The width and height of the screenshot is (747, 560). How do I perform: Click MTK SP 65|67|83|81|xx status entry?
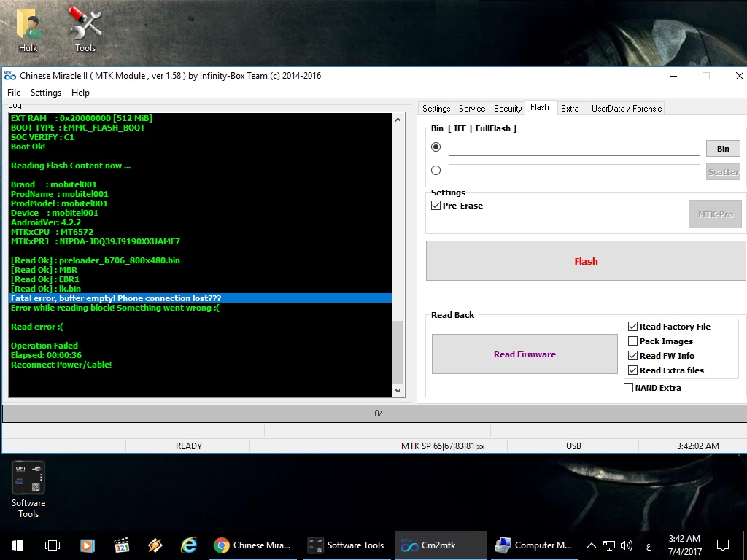tap(443, 446)
